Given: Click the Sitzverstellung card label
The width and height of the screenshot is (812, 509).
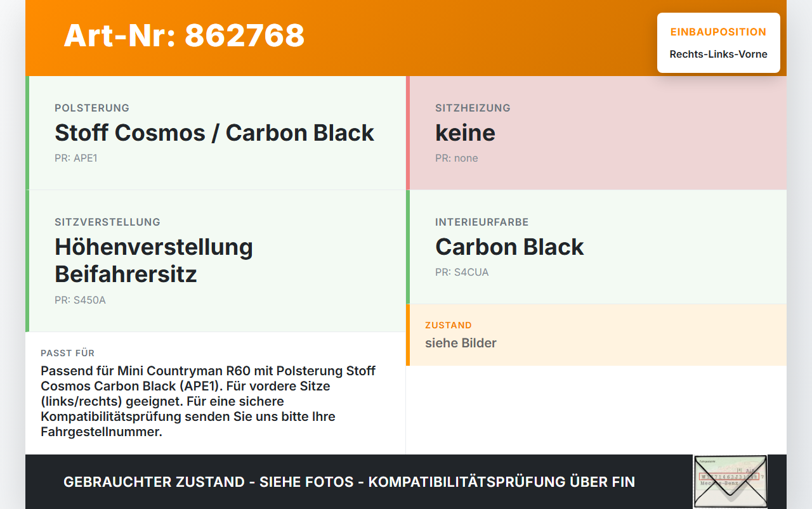Looking at the screenshot, I should click(107, 222).
